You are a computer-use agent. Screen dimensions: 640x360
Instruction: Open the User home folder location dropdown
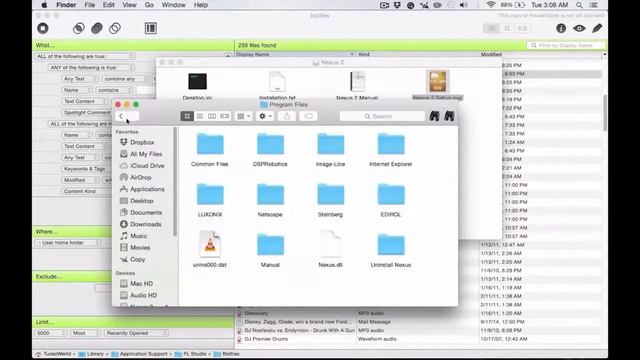[69, 242]
